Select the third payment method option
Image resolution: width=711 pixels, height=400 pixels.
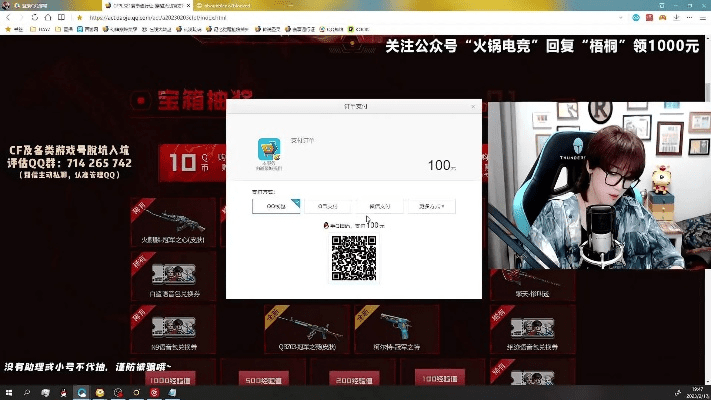click(380, 206)
